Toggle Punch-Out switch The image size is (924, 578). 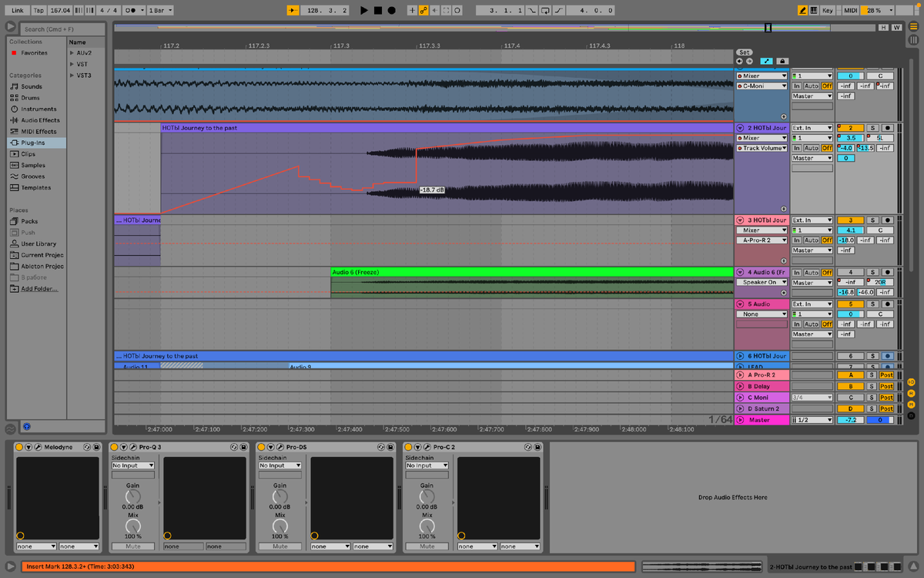(x=558, y=11)
